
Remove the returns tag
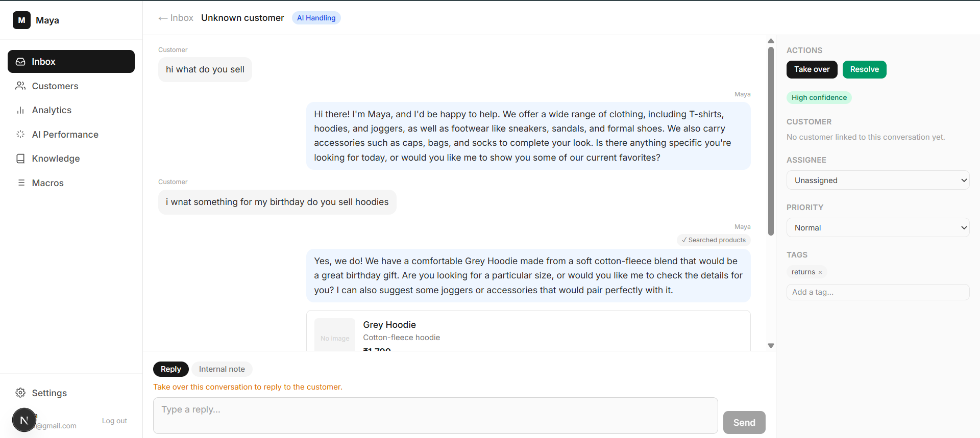point(820,272)
